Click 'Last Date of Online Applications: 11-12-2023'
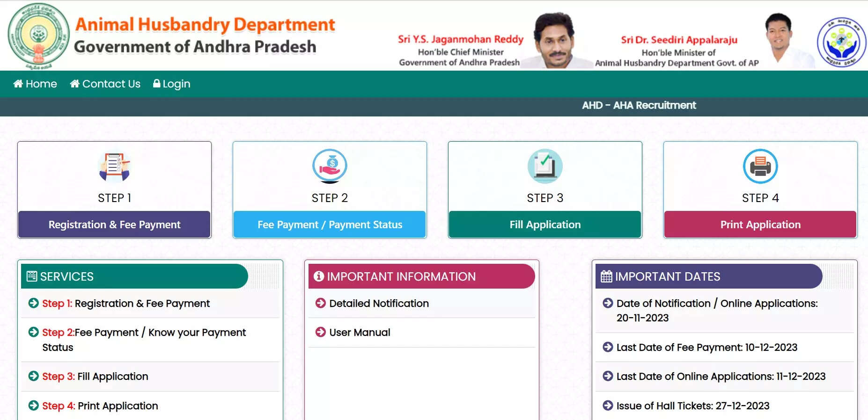868x420 pixels. point(721,377)
